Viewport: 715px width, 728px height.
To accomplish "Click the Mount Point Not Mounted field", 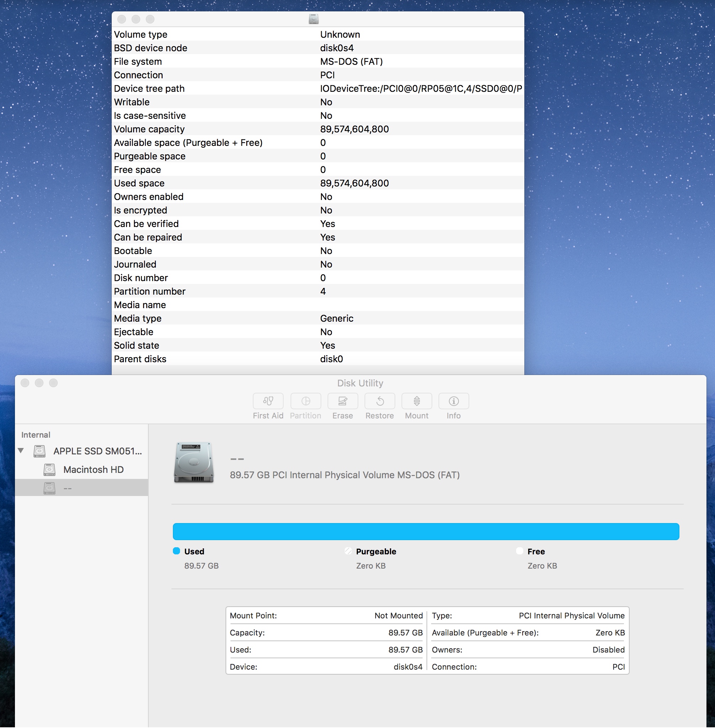I will click(x=398, y=616).
